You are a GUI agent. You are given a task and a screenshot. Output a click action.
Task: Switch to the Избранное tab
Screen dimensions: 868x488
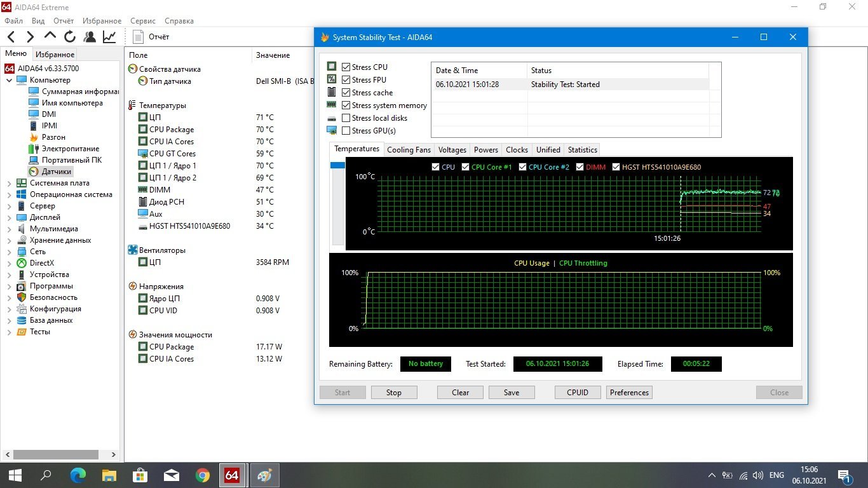[55, 55]
